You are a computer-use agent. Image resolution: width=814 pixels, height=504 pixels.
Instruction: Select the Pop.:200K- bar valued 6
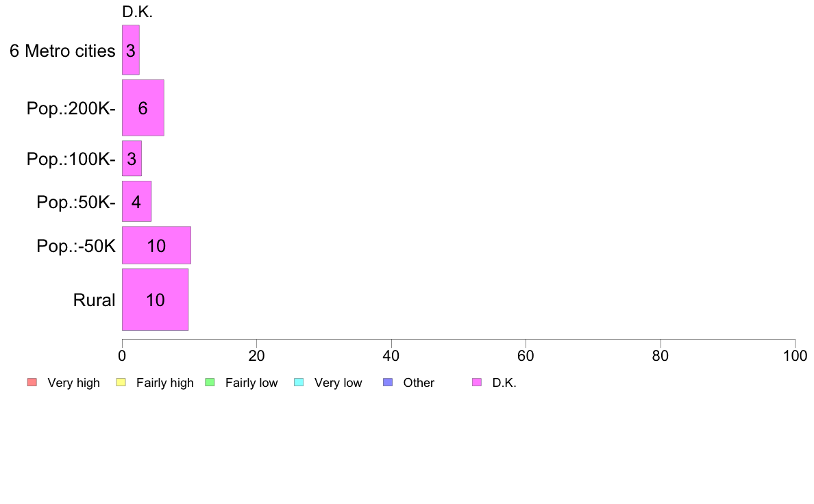[143, 108]
